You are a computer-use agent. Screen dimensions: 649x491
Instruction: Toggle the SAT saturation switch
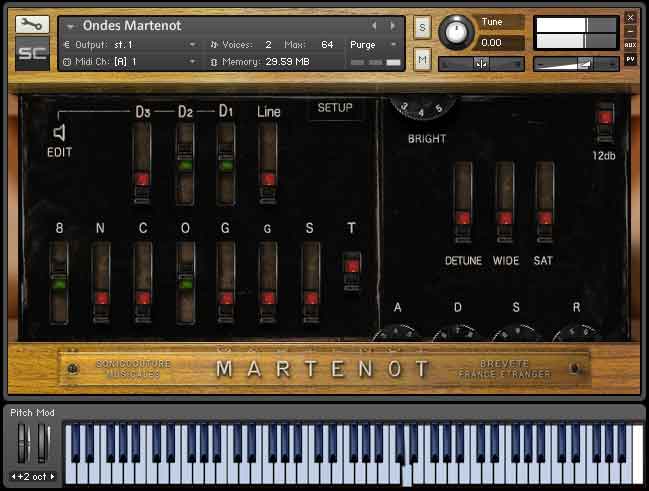(545, 203)
